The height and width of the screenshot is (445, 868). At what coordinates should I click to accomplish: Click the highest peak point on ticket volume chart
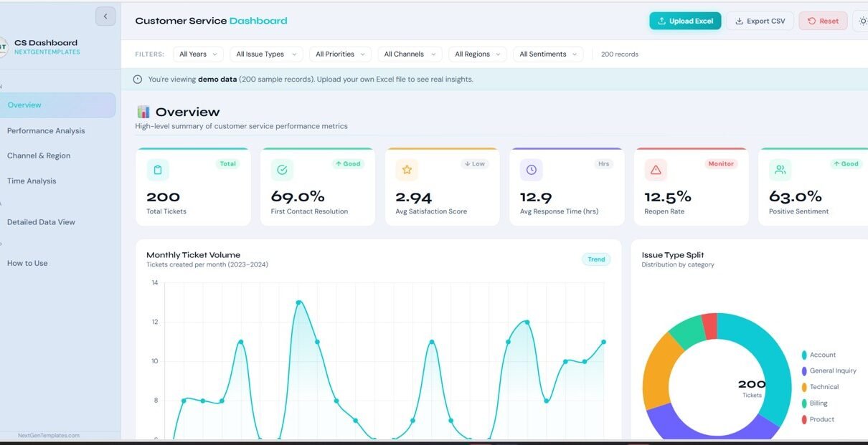click(x=298, y=302)
